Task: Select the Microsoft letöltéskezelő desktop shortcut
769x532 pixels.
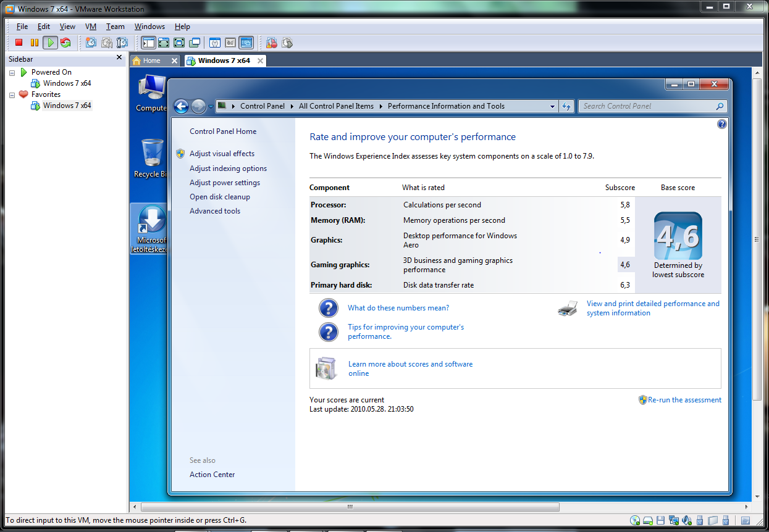Action: (149, 229)
